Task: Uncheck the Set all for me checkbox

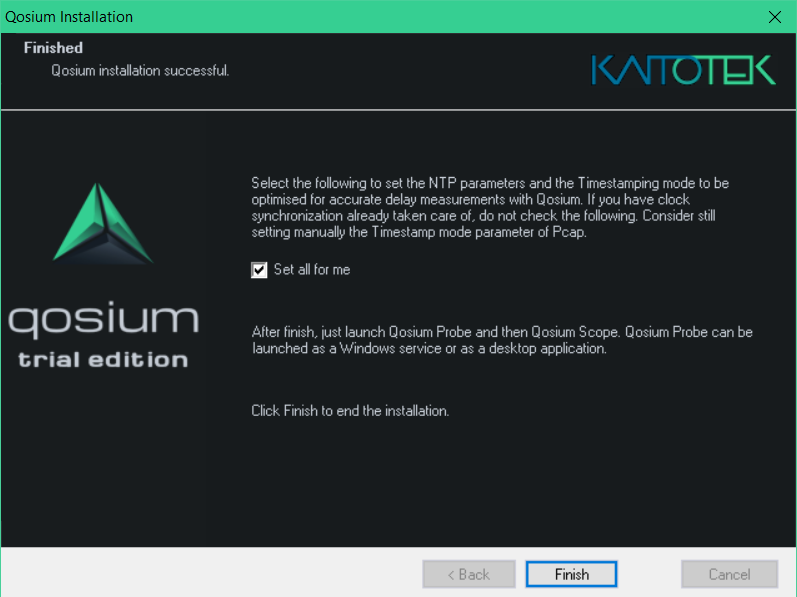Action: [x=259, y=270]
